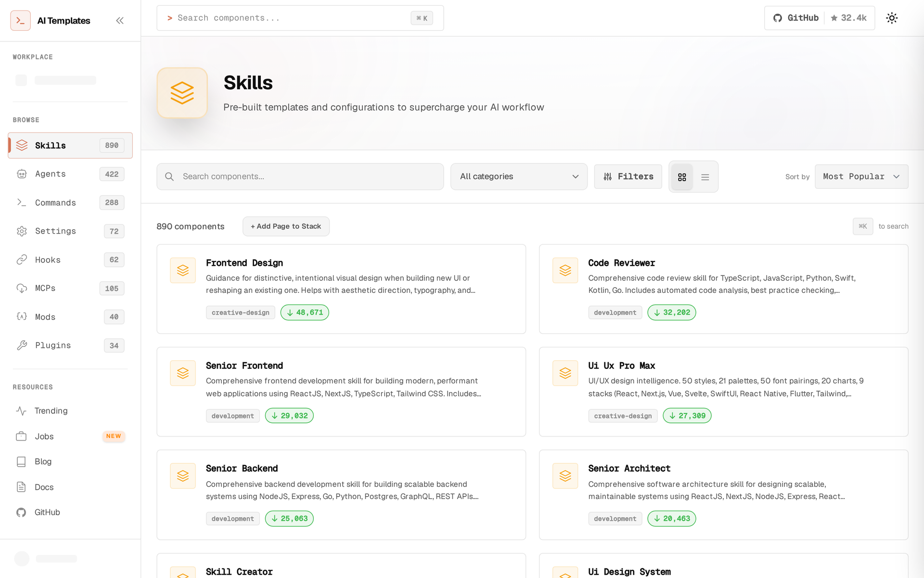Click the Docs file icon
The height and width of the screenshot is (578, 924).
click(x=21, y=487)
